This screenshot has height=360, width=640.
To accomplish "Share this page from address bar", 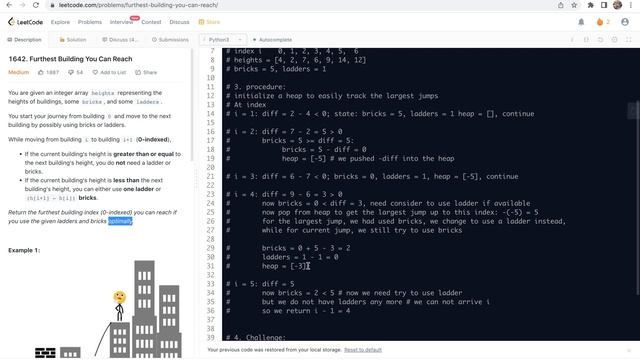I will 560,5.
